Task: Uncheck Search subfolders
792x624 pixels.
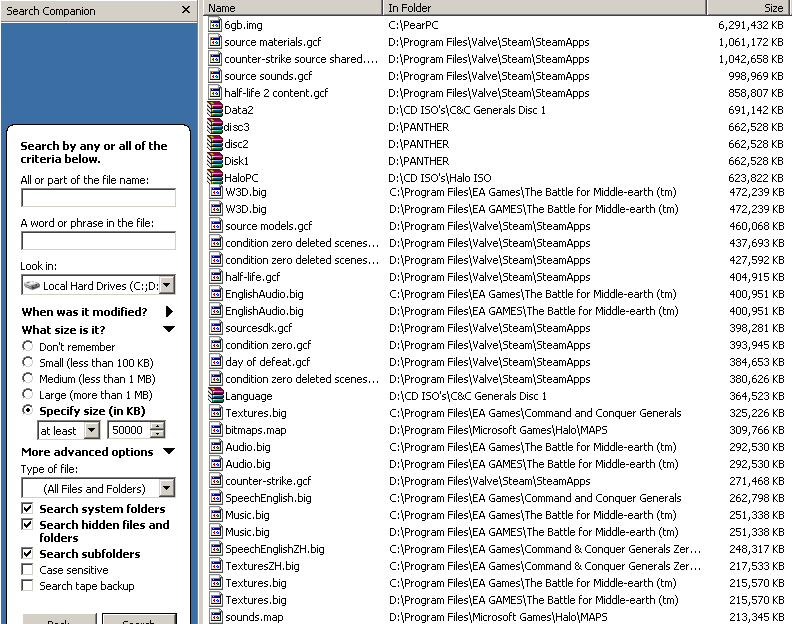Action: point(27,553)
